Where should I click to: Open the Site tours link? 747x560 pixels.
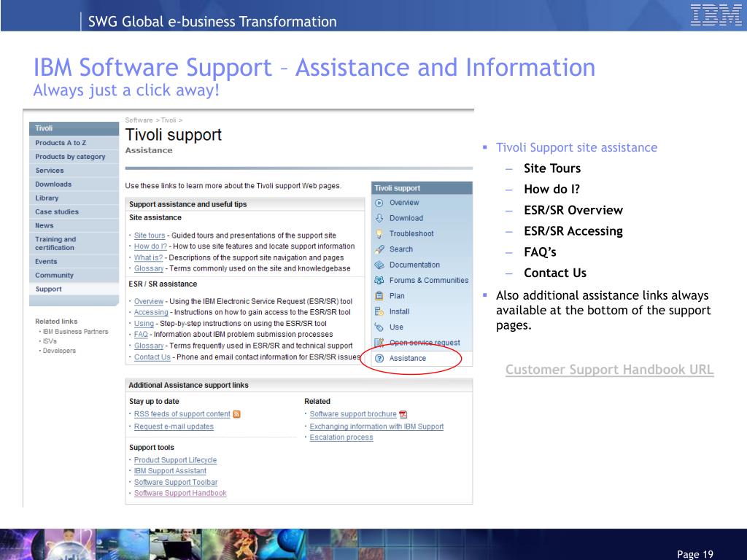pyautogui.click(x=150, y=236)
